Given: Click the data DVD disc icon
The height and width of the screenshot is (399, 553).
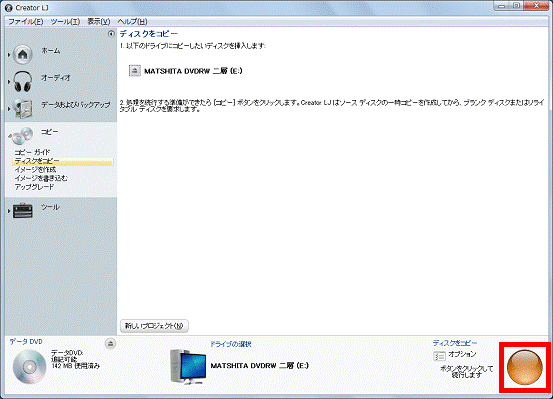Looking at the screenshot, I should [30, 367].
